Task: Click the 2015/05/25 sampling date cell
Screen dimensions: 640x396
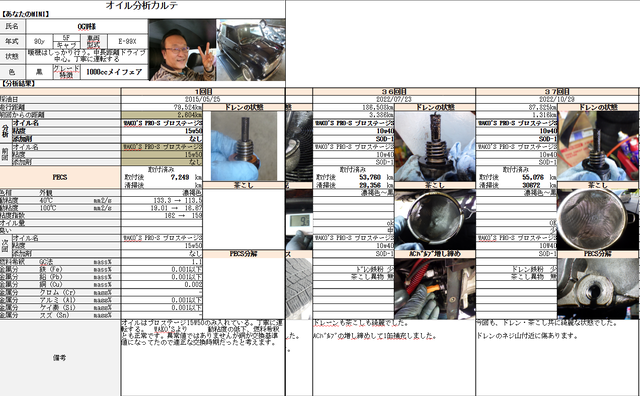Action: (x=203, y=99)
